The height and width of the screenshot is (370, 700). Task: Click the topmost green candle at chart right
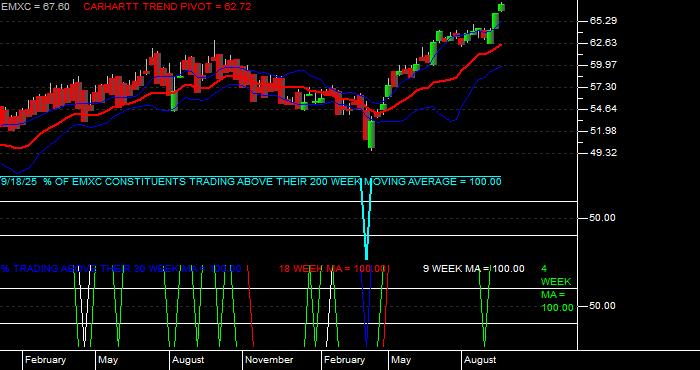pyautogui.click(x=502, y=7)
